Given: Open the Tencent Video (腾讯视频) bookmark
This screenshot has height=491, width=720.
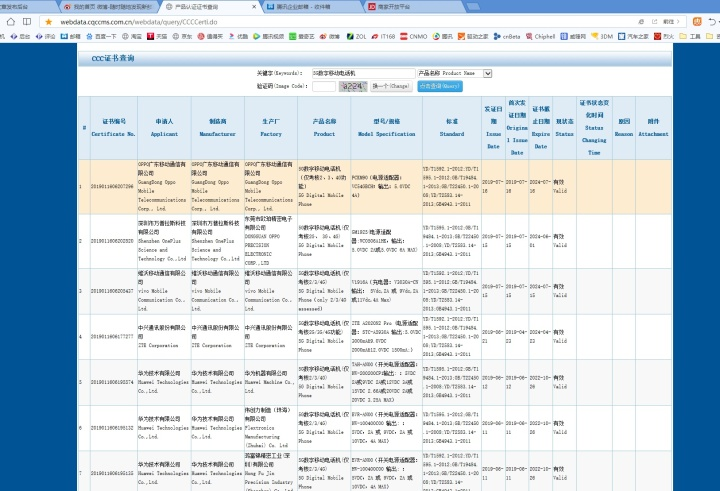Looking at the screenshot, I should click(269, 36).
